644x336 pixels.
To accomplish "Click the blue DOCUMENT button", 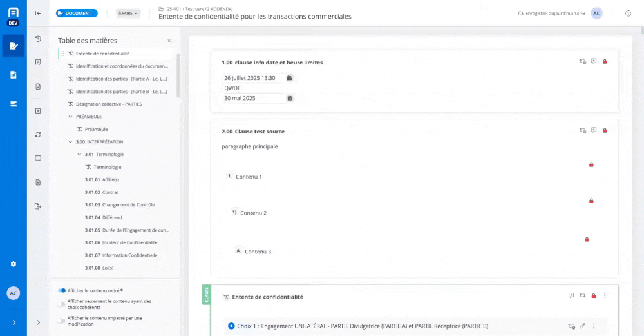I will click(x=77, y=13).
